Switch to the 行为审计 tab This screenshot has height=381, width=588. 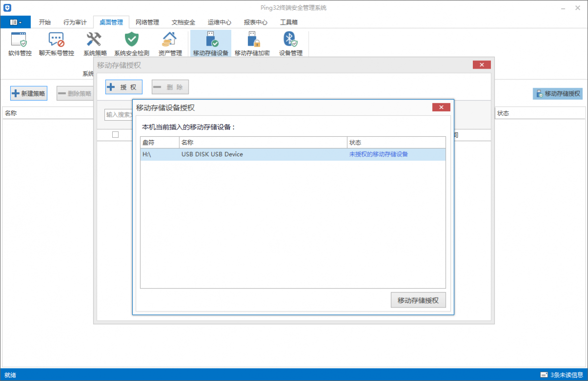coord(75,22)
